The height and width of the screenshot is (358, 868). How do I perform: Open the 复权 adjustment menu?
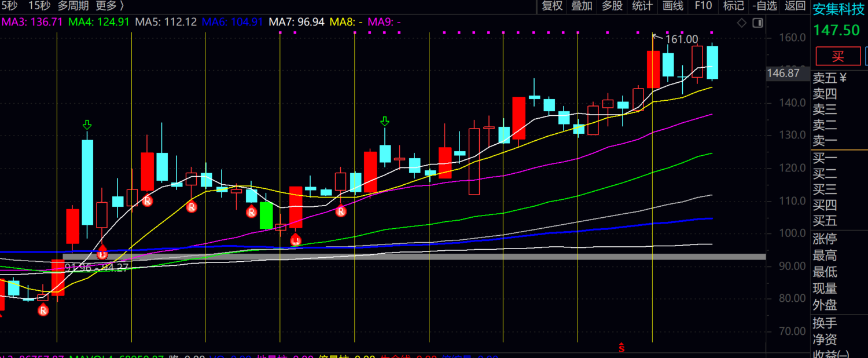tap(552, 6)
